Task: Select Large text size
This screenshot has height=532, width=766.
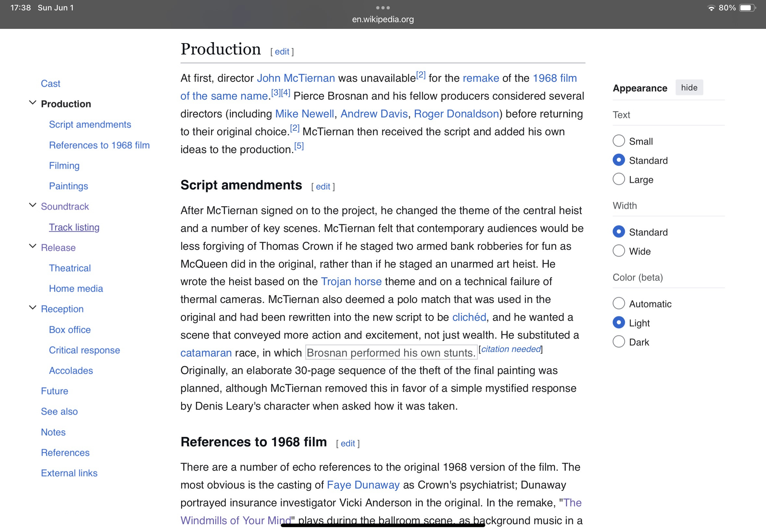Action: point(619,179)
